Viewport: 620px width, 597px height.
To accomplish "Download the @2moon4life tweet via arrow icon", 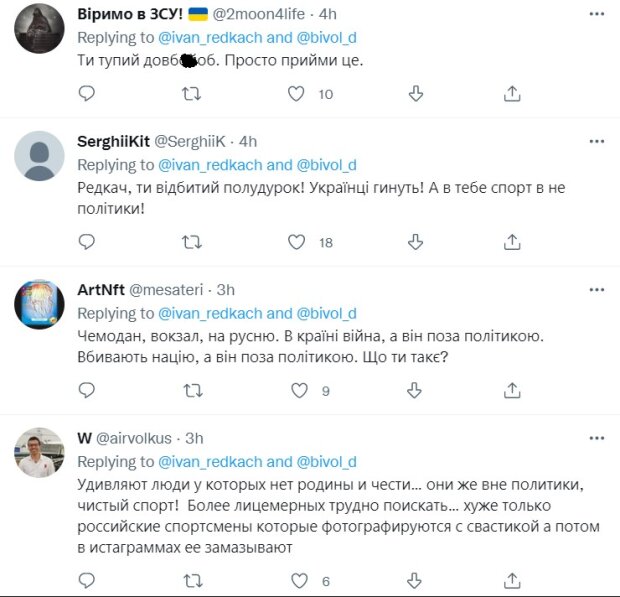I will 415,93.
